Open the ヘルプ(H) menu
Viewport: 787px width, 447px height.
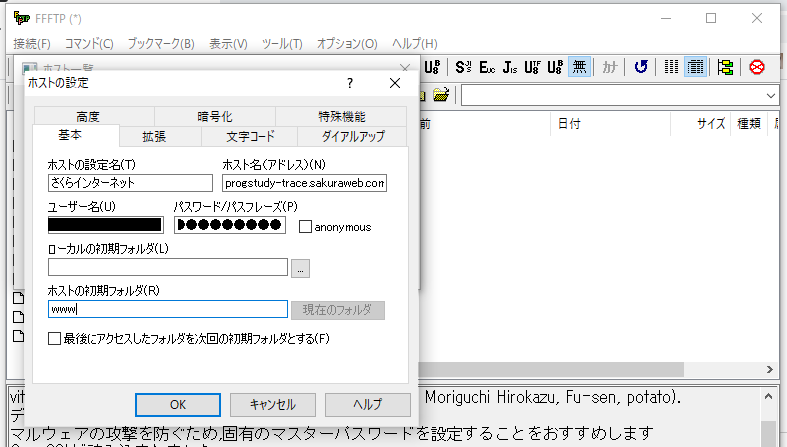(415, 44)
